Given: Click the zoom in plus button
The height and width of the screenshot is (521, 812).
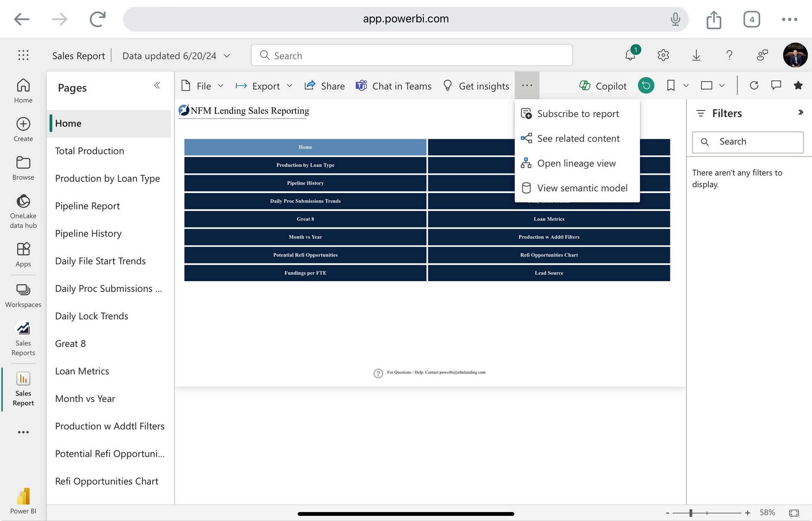Looking at the screenshot, I should (x=747, y=513).
